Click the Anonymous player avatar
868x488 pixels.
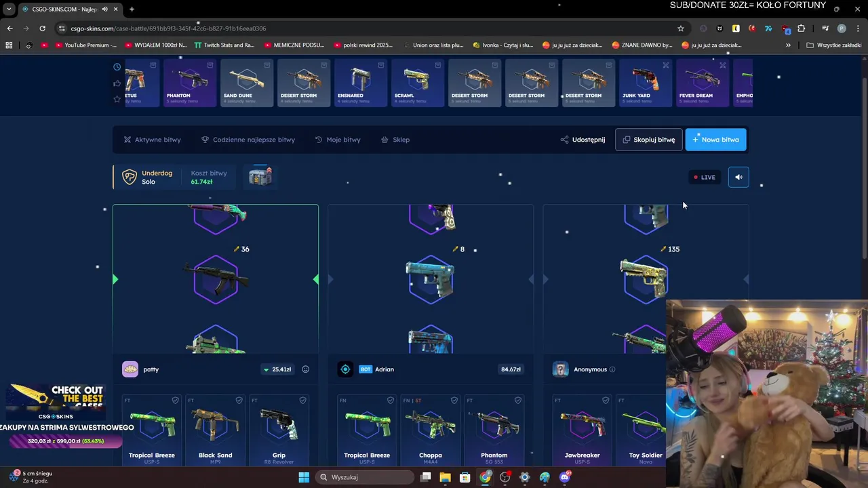point(560,369)
